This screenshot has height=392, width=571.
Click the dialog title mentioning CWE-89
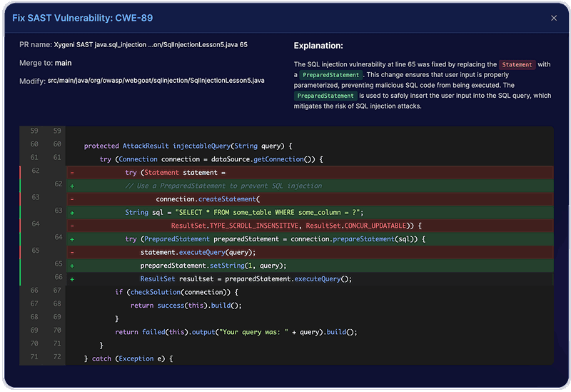pyautogui.click(x=82, y=17)
